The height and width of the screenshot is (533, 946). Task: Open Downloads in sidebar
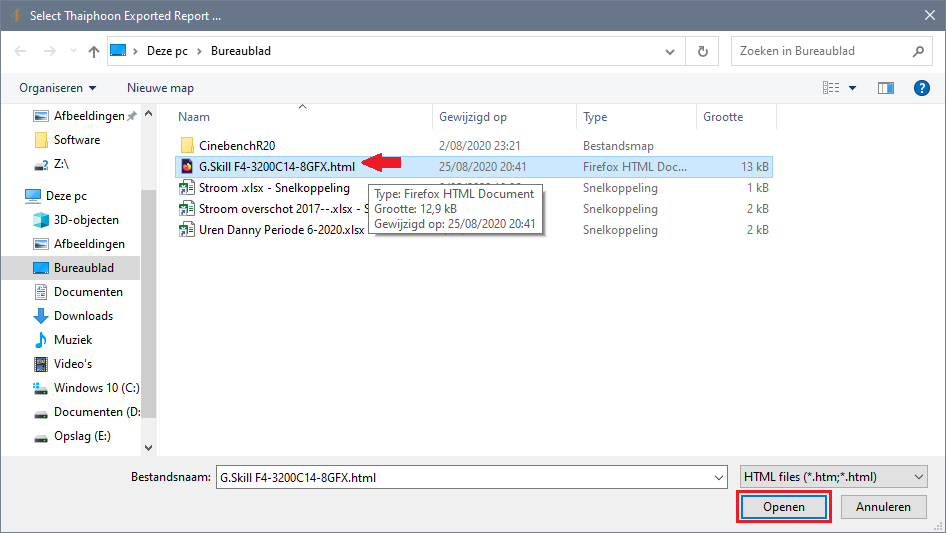click(x=83, y=316)
